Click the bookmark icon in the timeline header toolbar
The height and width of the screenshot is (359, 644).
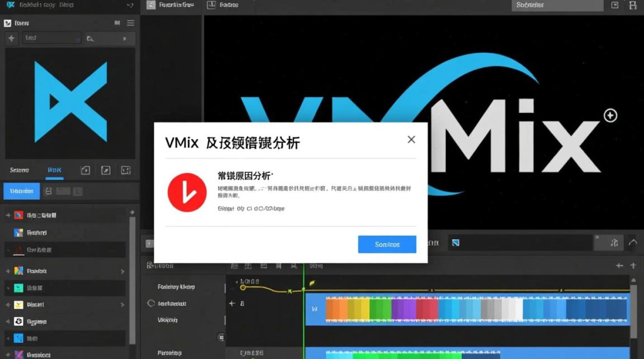coord(278,266)
